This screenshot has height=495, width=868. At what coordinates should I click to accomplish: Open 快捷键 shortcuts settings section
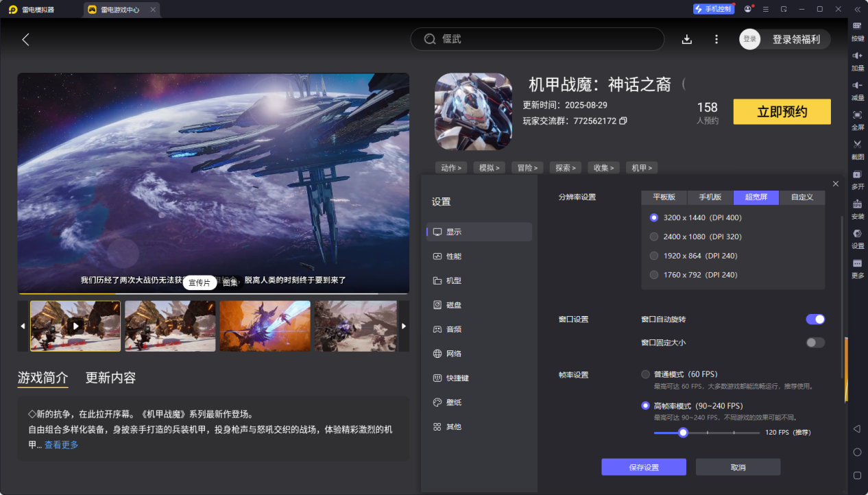pos(479,378)
